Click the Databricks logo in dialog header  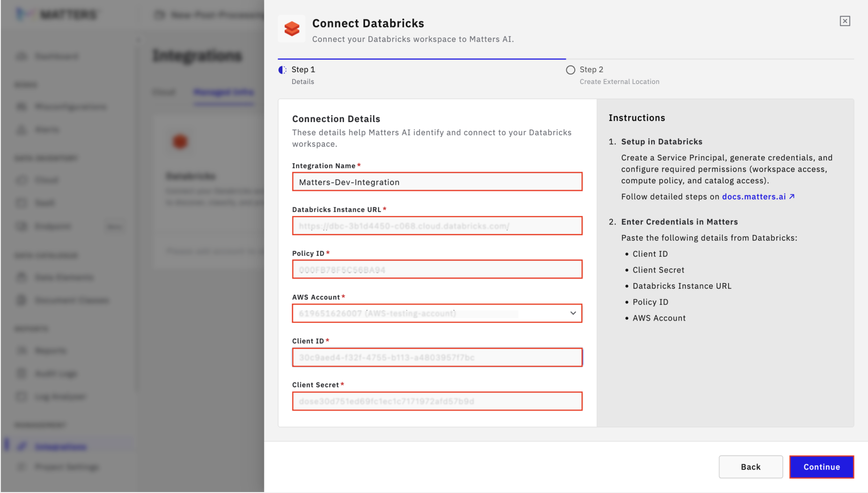292,29
